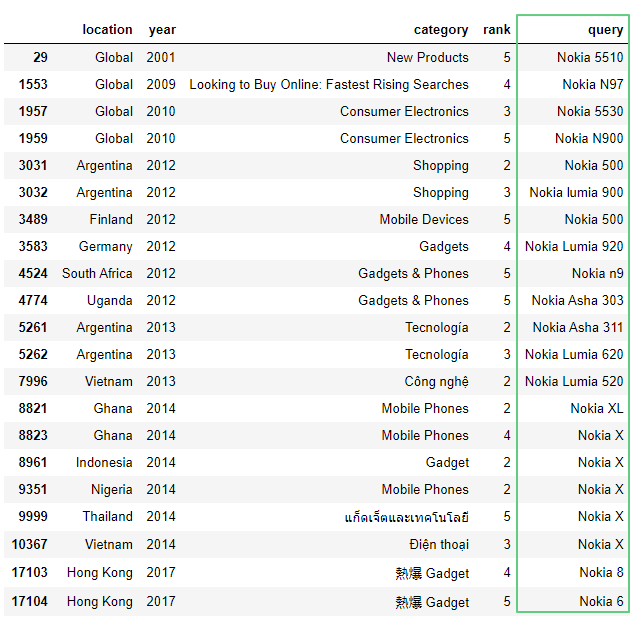
Task: Click the 'Điện thoại' category cell
Action: [439, 545]
